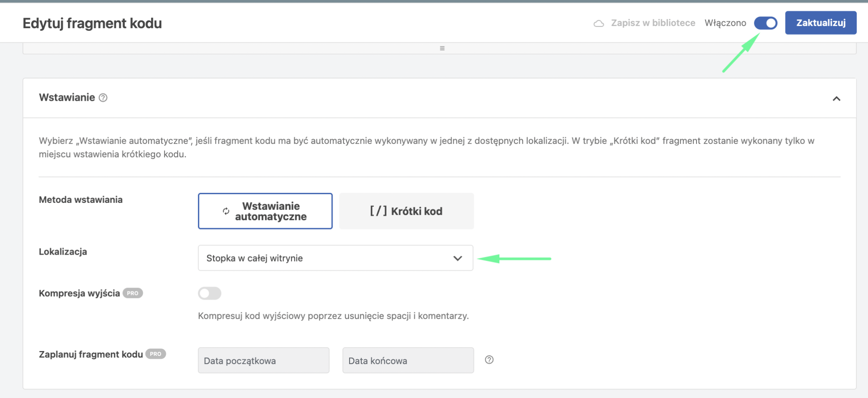Open help icon next to schedule dates
868x398 pixels.
click(x=489, y=360)
